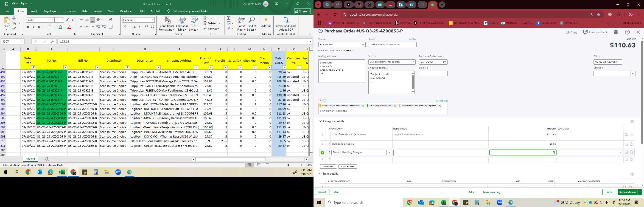Screen dimensions: 644x207
Task: Click the bookmark star in Chrome address bar
Action: pos(599,14)
